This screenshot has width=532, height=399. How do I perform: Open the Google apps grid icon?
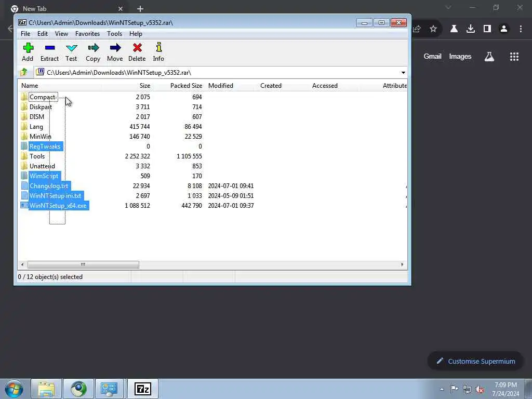[514, 57]
